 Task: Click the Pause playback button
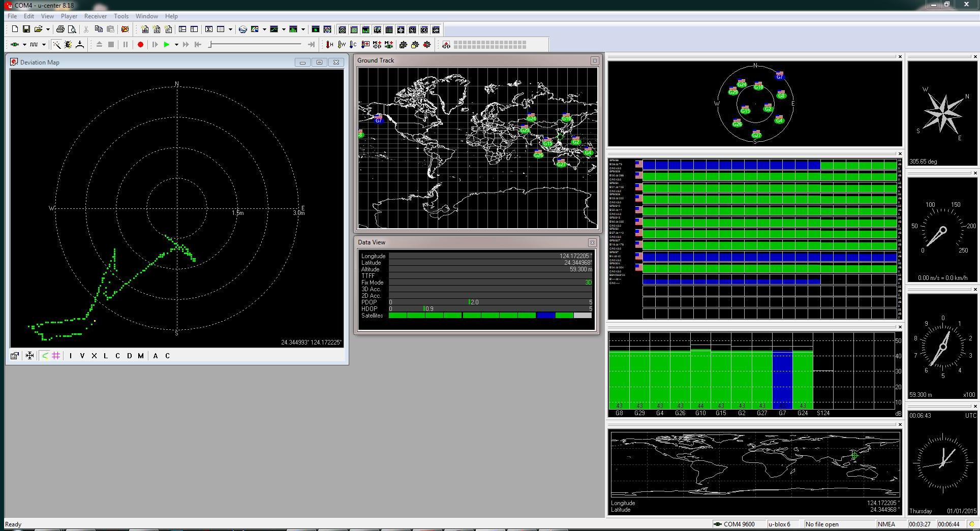pos(126,45)
